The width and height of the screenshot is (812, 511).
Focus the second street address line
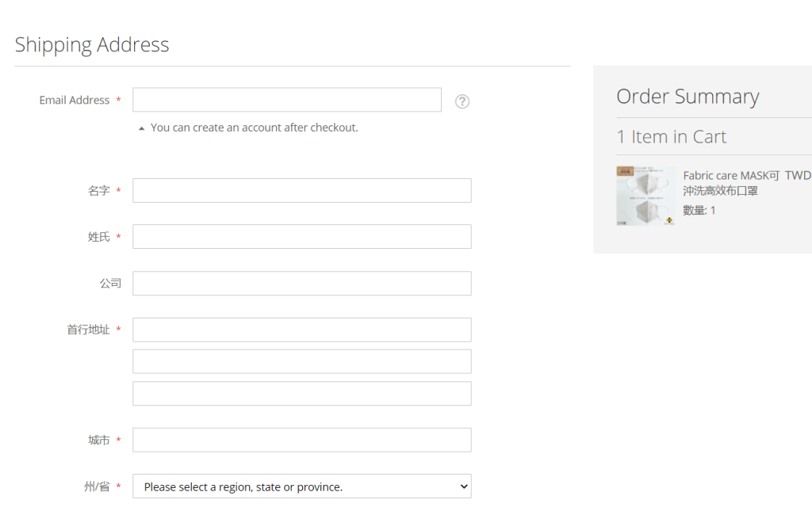[x=301, y=361]
